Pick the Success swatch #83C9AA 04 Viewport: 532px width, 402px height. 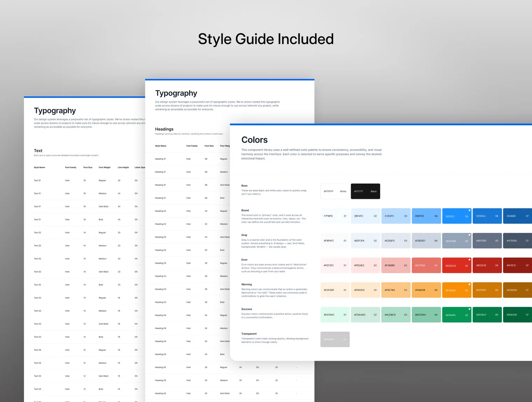426,315
